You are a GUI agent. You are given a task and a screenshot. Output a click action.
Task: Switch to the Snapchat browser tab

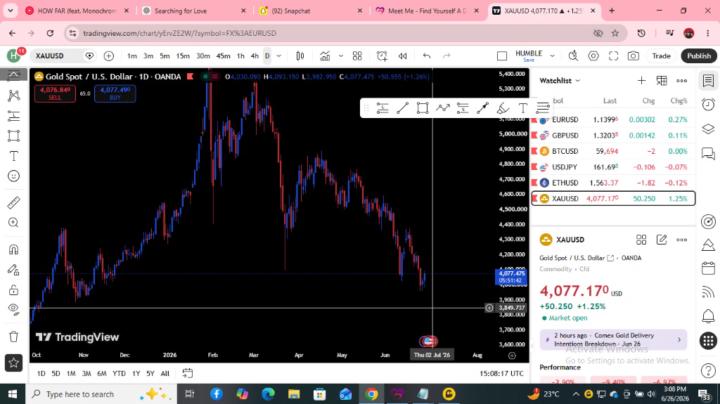(309, 11)
